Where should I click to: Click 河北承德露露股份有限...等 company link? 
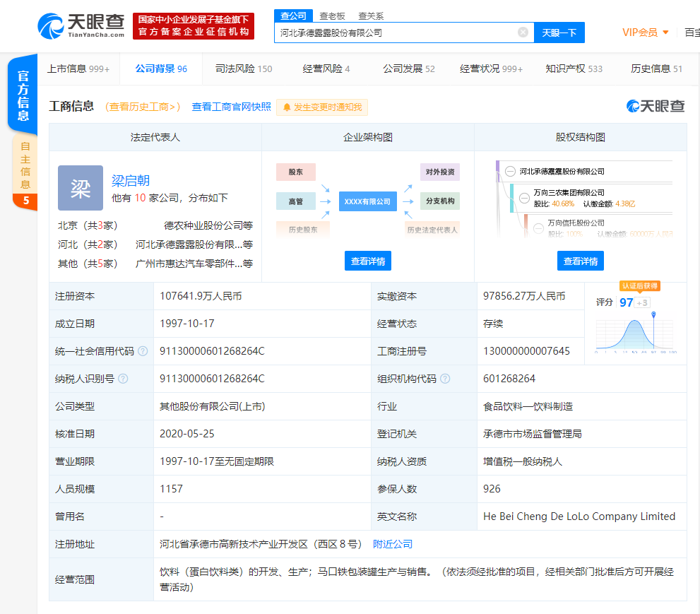tap(194, 244)
